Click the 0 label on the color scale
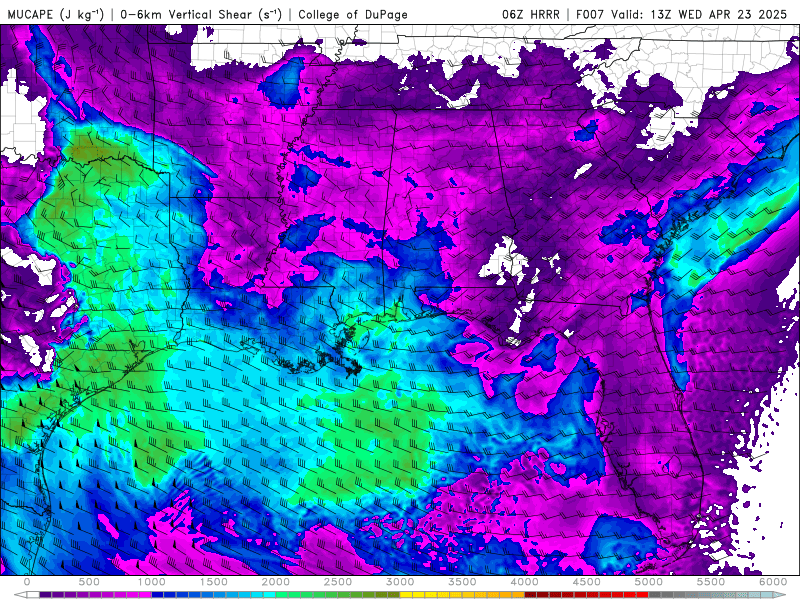 click(x=27, y=582)
